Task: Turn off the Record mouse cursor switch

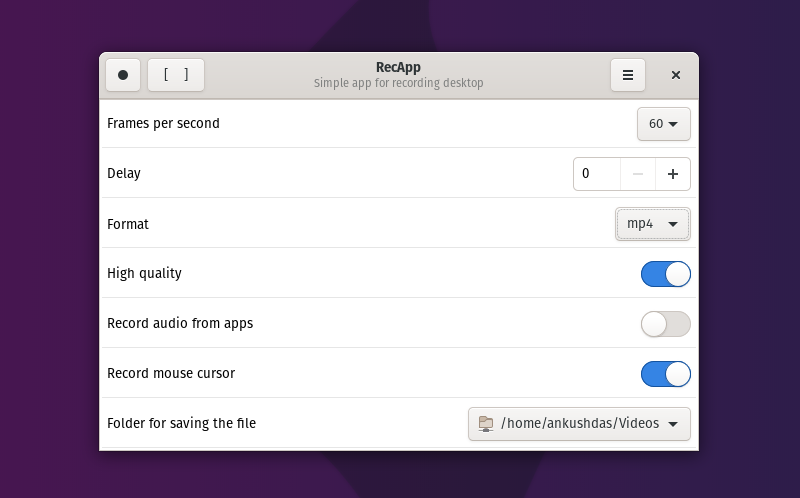Action: (666, 374)
